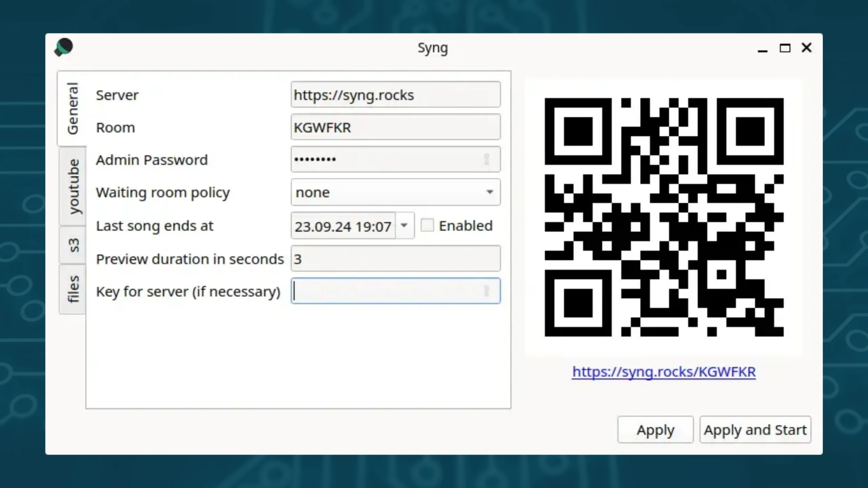The image size is (868, 488).
Task: Open the date picker arrow for Last song ends at
Action: (404, 225)
